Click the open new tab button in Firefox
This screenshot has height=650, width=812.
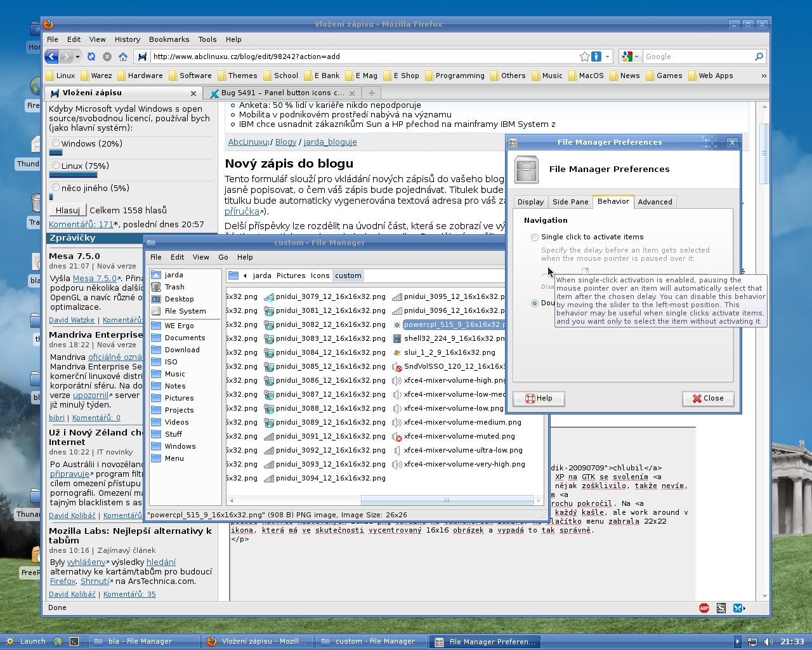pyautogui.click(x=372, y=93)
